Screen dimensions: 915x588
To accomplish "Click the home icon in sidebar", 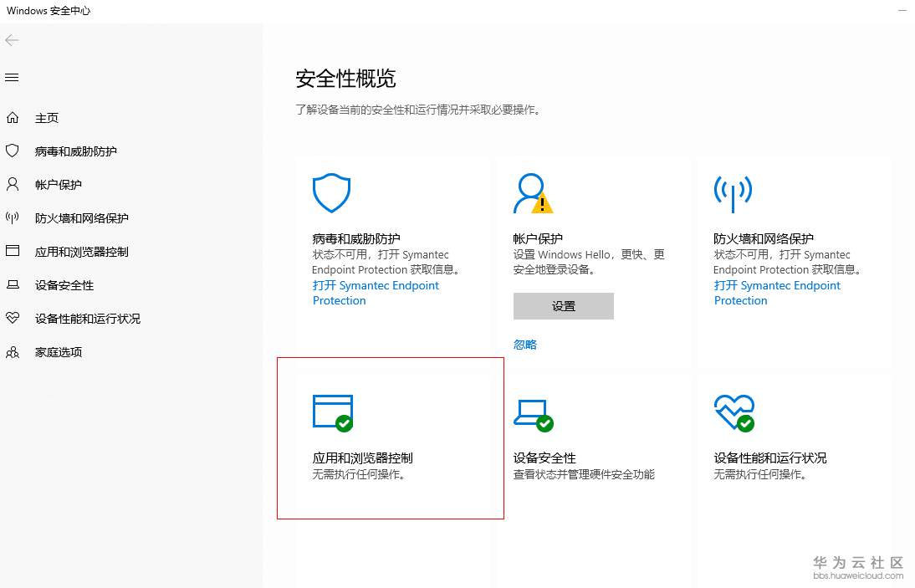I will tap(13, 118).
